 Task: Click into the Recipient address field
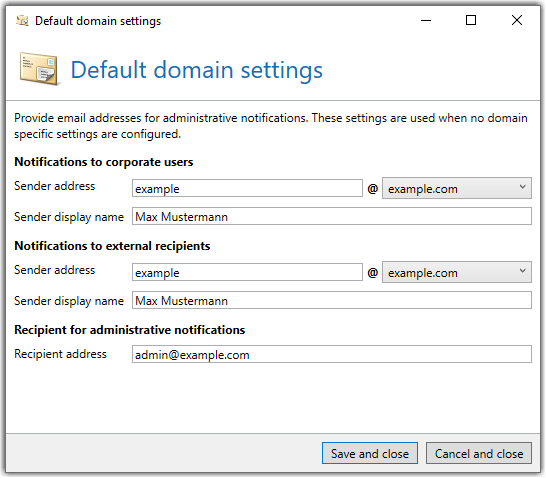[332, 354]
